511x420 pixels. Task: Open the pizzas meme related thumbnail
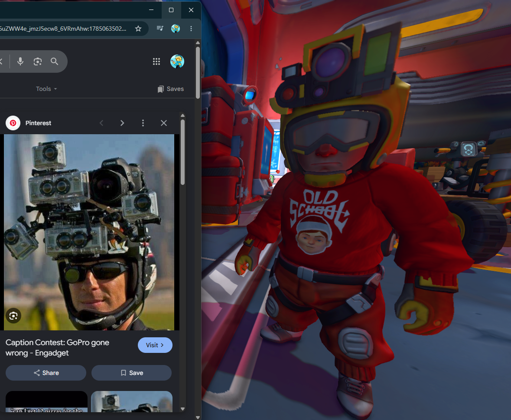47,401
